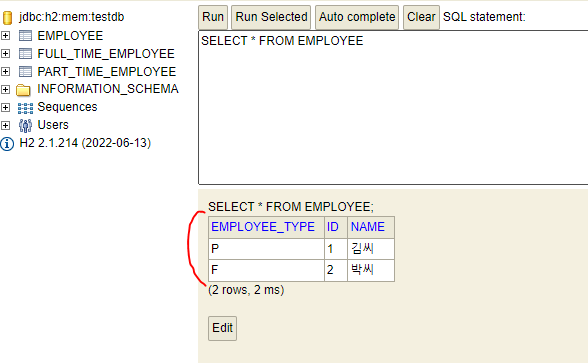Select the EMPLOYEE table label

[70, 36]
